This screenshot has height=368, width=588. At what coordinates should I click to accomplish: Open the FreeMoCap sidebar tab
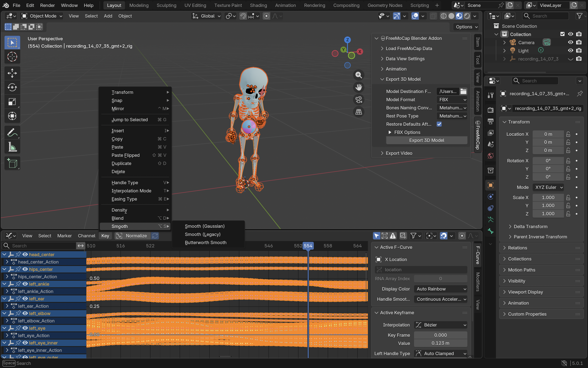pos(478,135)
